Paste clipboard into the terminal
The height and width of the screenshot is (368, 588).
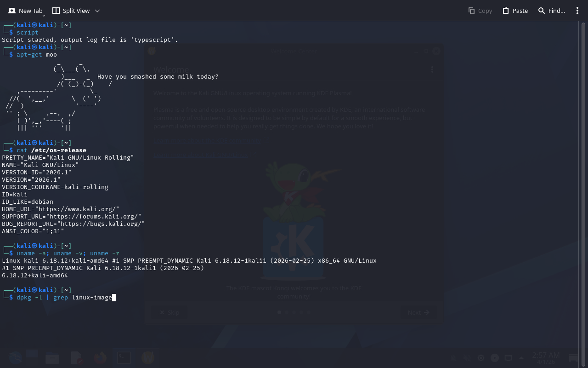pyautogui.click(x=515, y=11)
